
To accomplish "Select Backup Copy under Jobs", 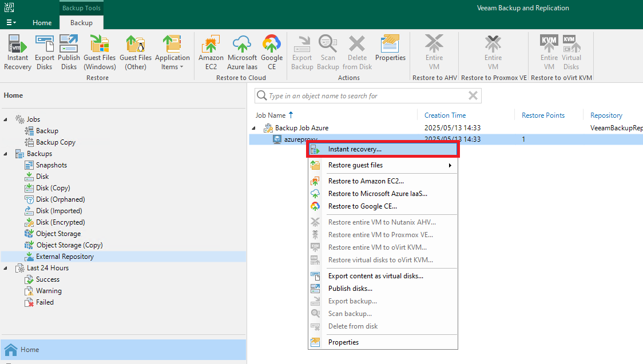I will pos(55,142).
